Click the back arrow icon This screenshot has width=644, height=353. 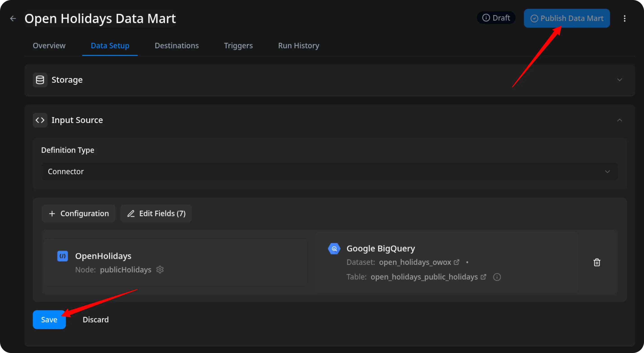coord(13,18)
